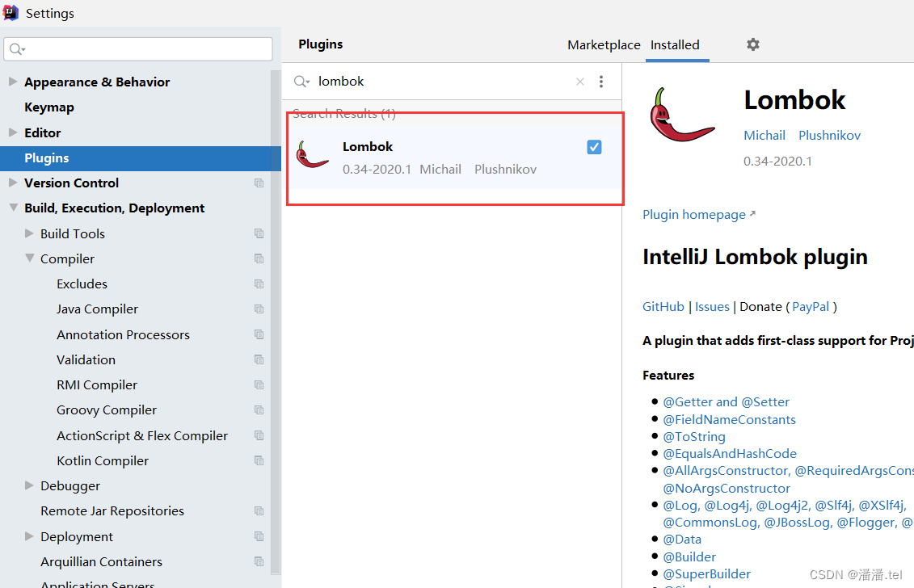914x588 pixels.
Task: Click the Lombok chili icon in results list
Action: coord(312,154)
